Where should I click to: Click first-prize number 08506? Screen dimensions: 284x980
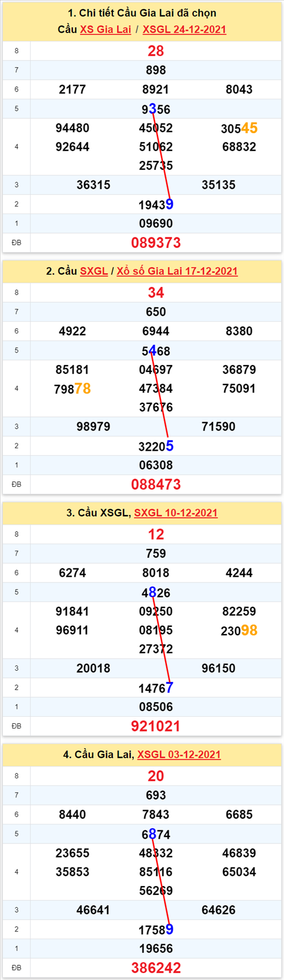coord(156,707)
